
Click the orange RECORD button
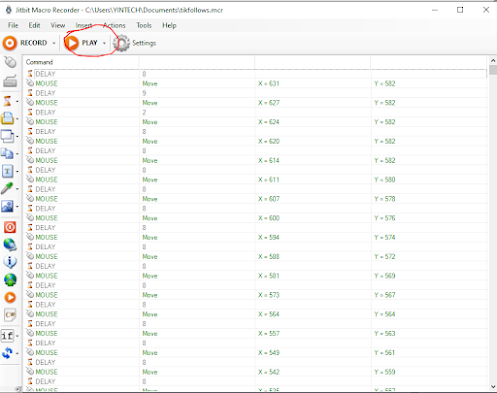[x=25, y=43]
